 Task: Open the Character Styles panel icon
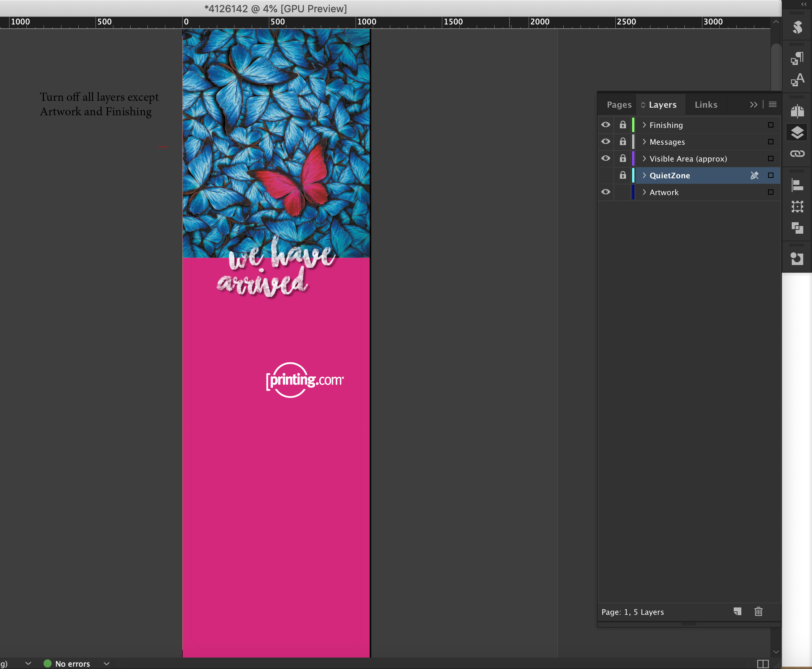797,80
